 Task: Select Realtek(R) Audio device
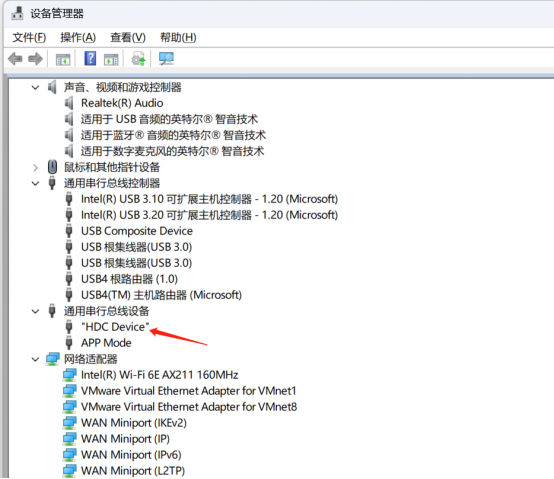click(122, 103)
